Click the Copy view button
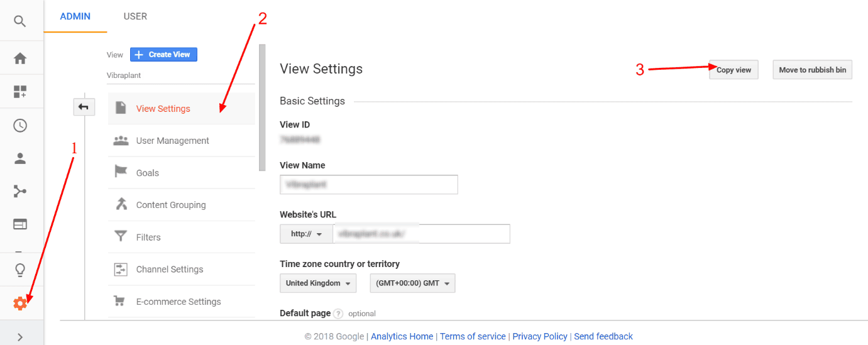The width and height of the screenshot is (868, 345). 733,70
